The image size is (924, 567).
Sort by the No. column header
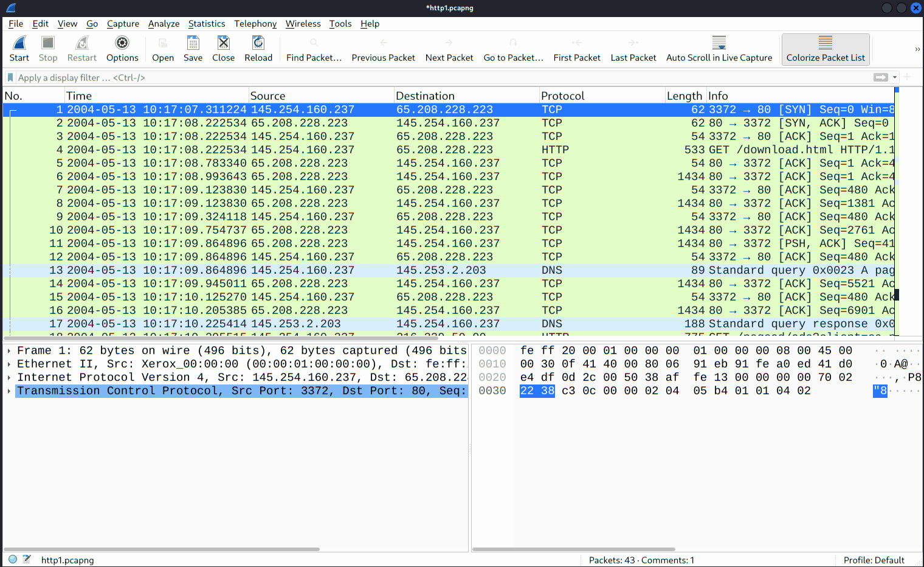coord(33,96)
